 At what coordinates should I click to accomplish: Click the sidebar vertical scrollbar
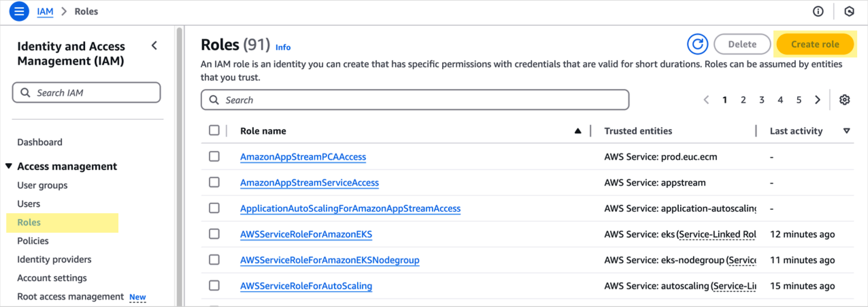[x=179, y=166]
